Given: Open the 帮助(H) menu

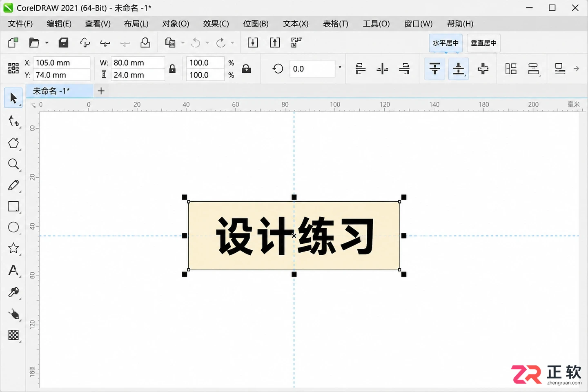Looking at the screenshot, I should click(x=460, y=24).
